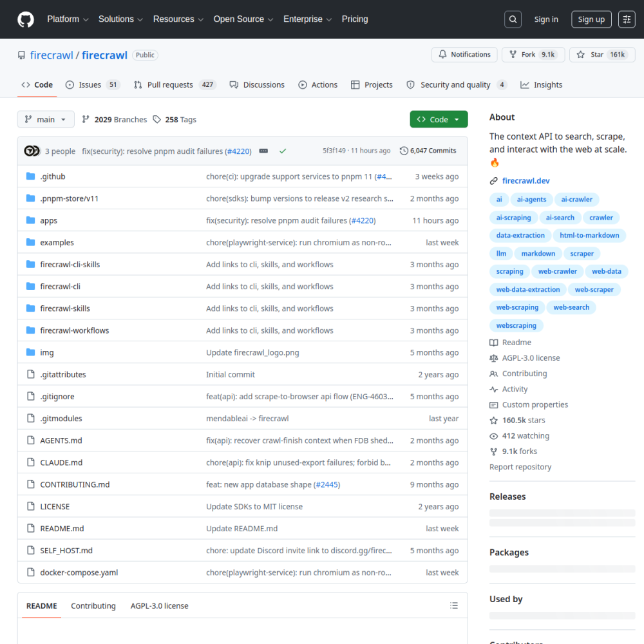Click the GitHub logo icon
644x644 pixels.
(x=26, y=19)
